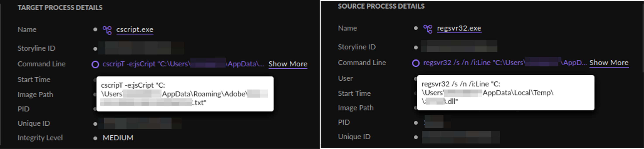
Task: Open the cscript.exe process name link
Action: coord(135,30)
